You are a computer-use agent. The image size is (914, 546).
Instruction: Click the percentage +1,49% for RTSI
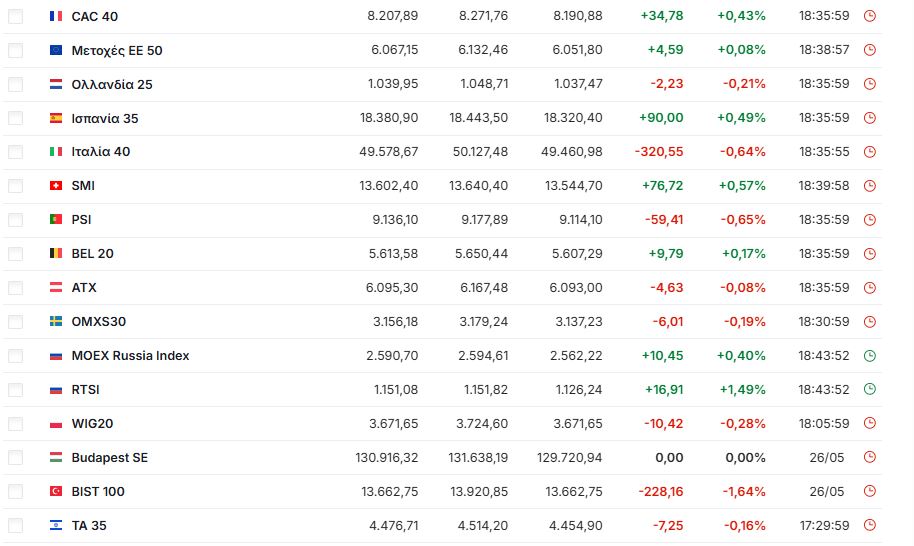click(742, 390)
